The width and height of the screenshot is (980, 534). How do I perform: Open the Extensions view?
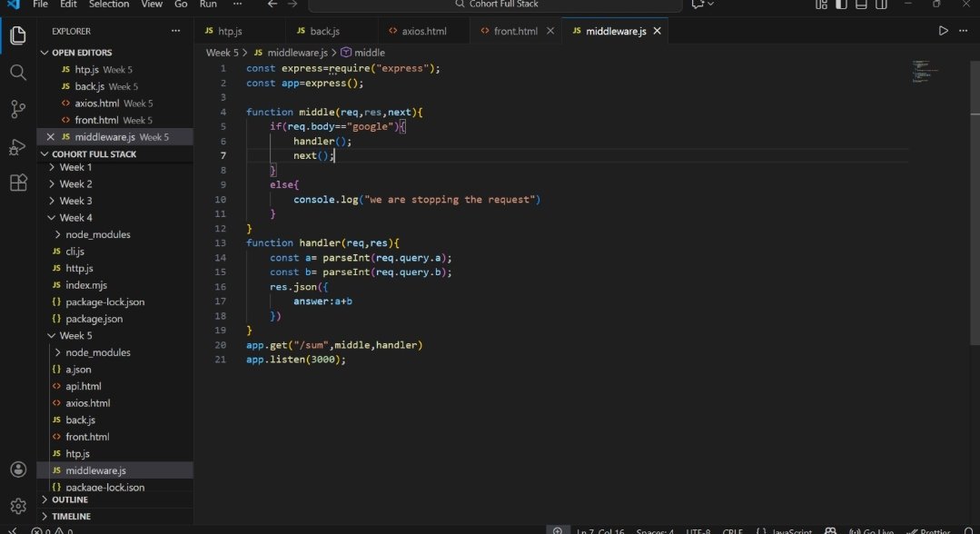click(x=18, y=183)
